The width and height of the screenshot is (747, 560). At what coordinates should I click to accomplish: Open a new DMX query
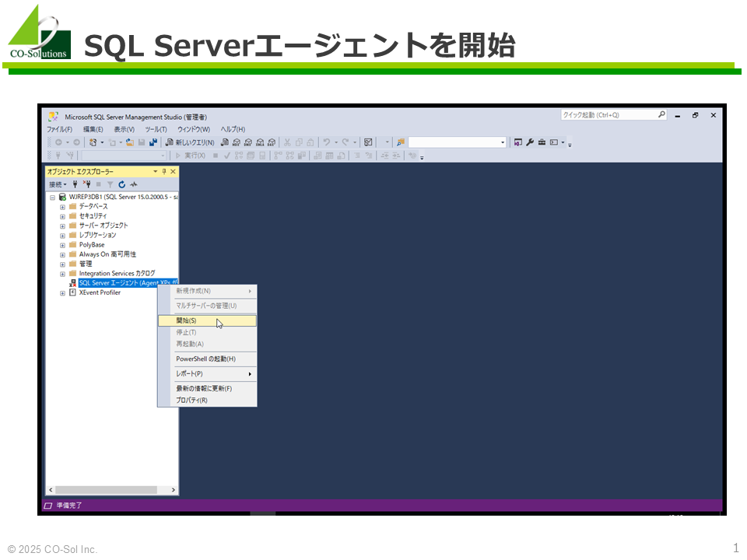click(x=248, y=142)
